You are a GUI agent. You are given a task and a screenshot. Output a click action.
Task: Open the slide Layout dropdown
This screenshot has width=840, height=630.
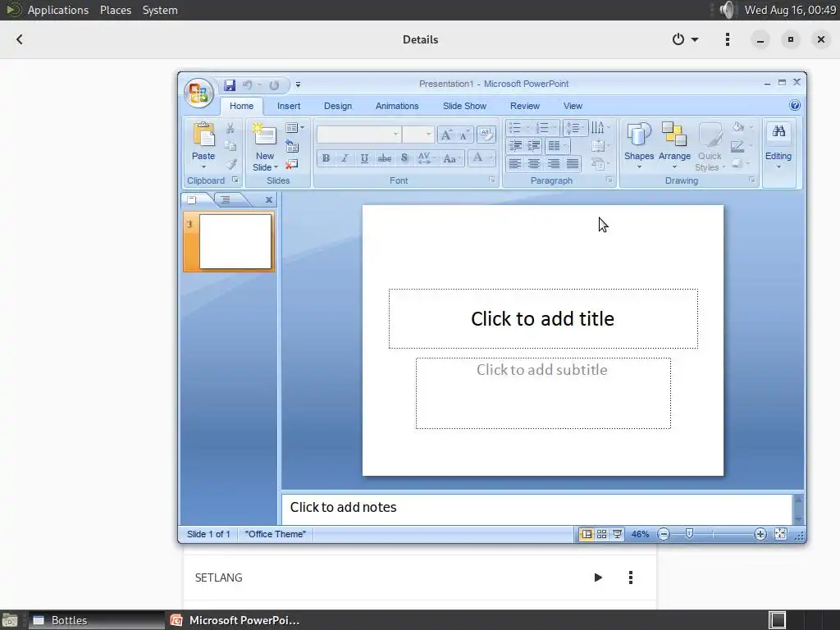coord(294,128)
